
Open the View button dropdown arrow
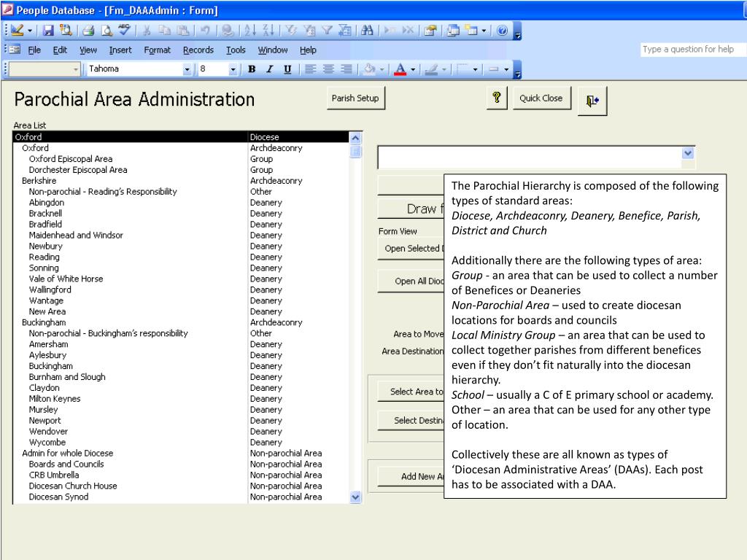(x=29, y=31)
